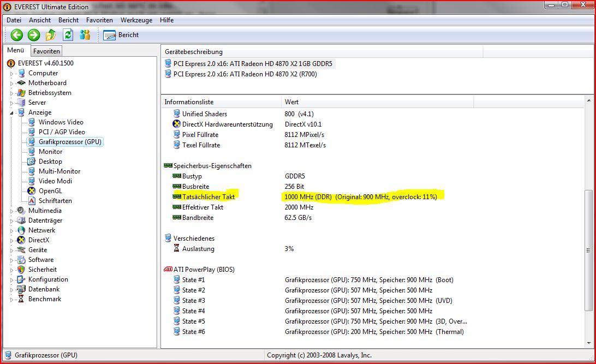
Task: Click the green Back arrow toolbar icon
Action: [16, 35]
